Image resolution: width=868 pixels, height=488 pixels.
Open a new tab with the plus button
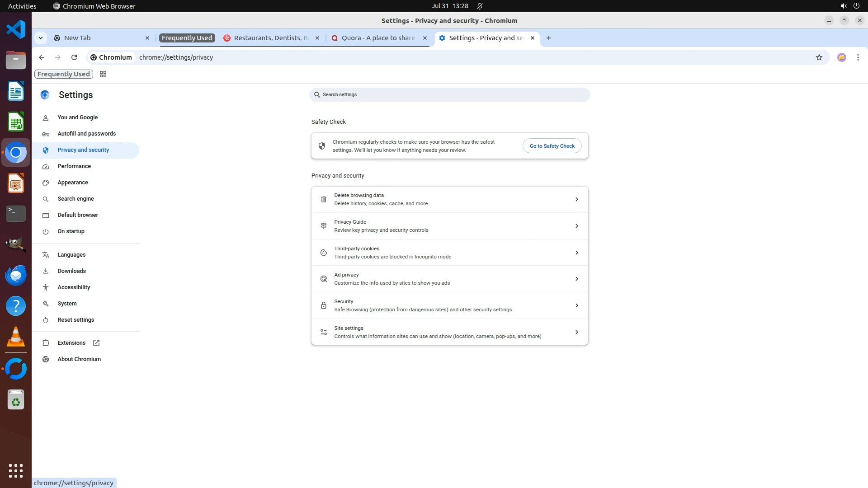548,38
